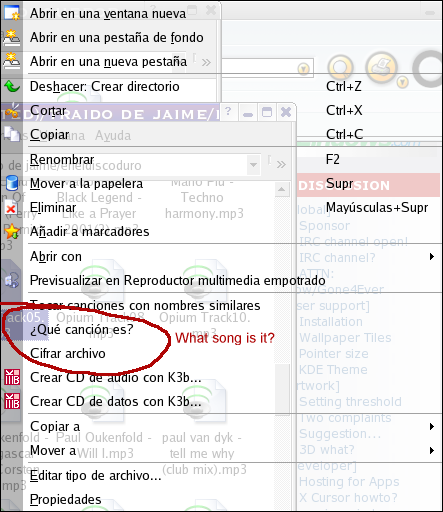Image resolution: width=443 pixels, height=512 pixels.
Task: Open 'Editar tipo de archivo...' entry
Action: point(221,476)
